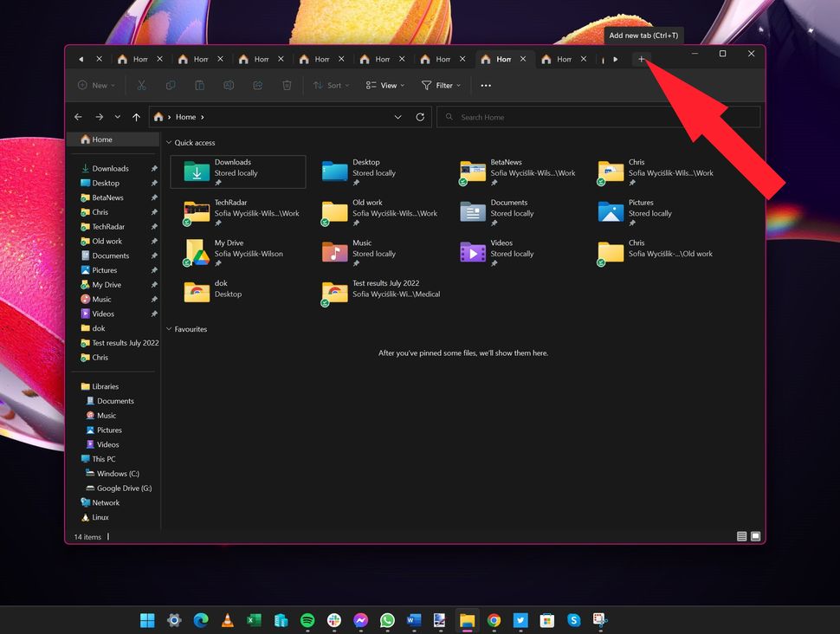The width and height of the screenshot is (840, 634).
Task: Open the See more menu with three dots
Action: pos(486,85)
